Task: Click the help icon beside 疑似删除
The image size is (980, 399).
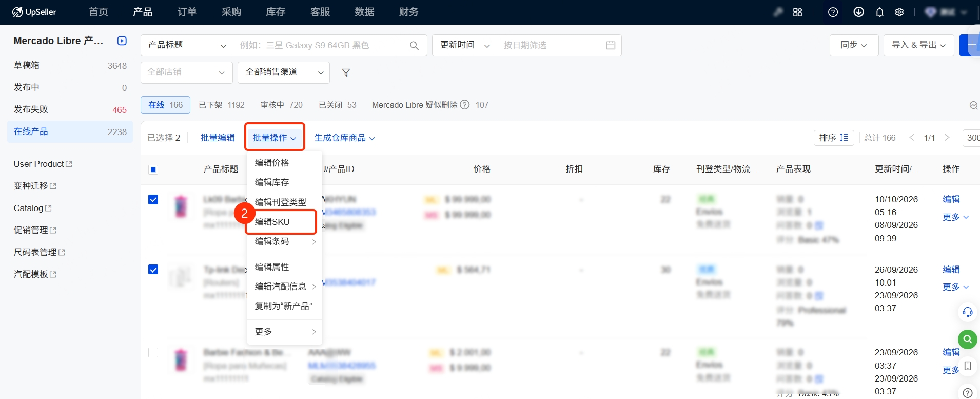Action: (x=465, y=105)
